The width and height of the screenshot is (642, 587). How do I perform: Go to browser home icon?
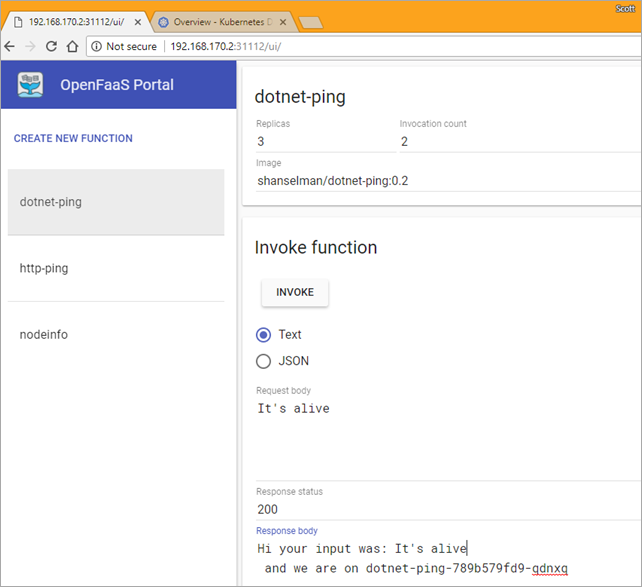pos(72,46)
